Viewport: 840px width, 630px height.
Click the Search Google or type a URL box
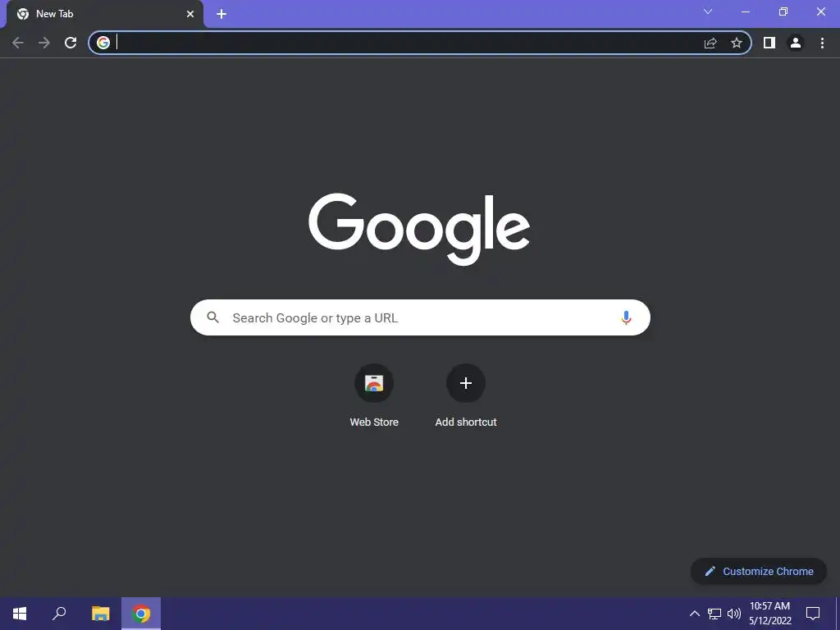420,317
